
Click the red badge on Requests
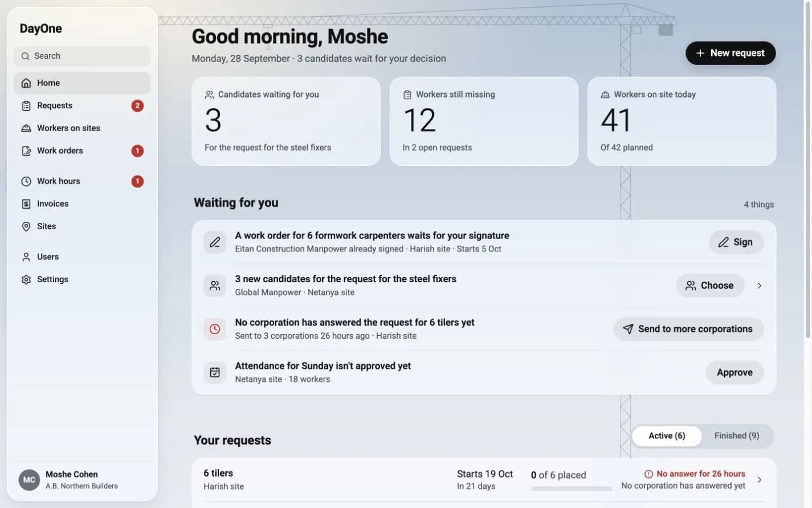click(137, 106)
